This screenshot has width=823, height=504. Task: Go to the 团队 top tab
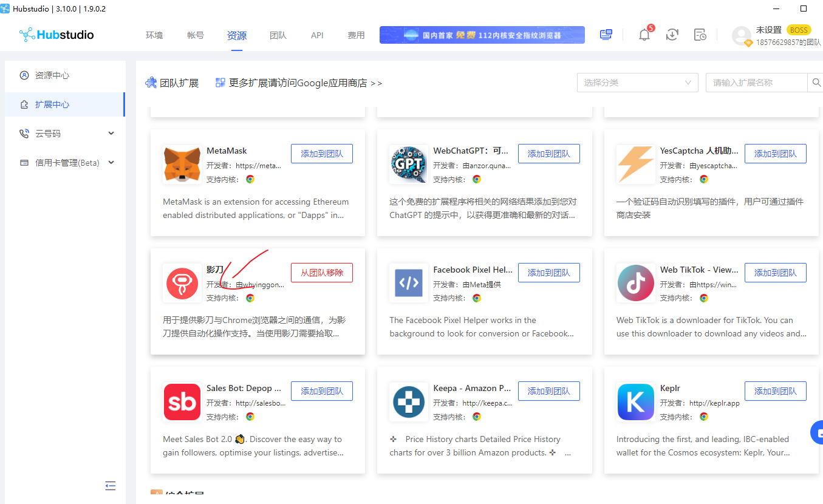tap(278, 35)
